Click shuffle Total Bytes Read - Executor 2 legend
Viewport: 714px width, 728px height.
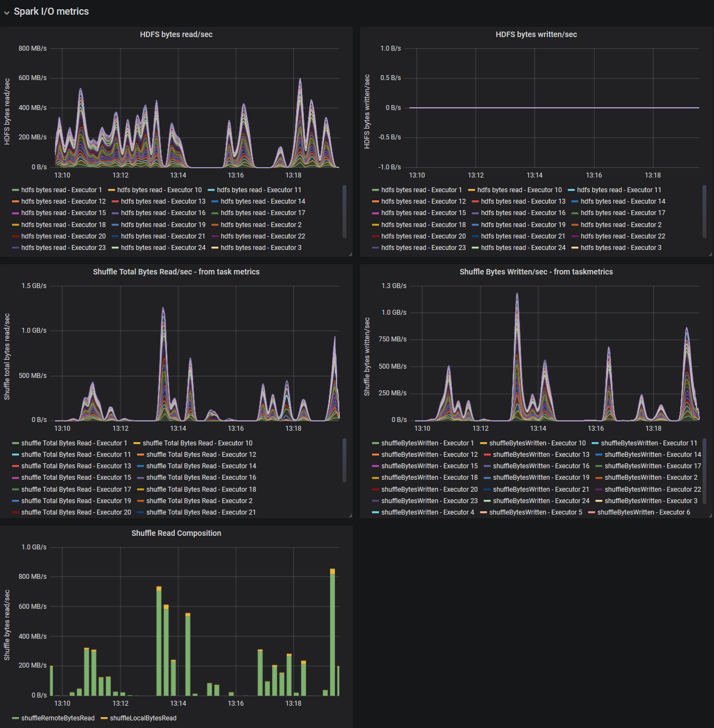[x=199, y=501]
